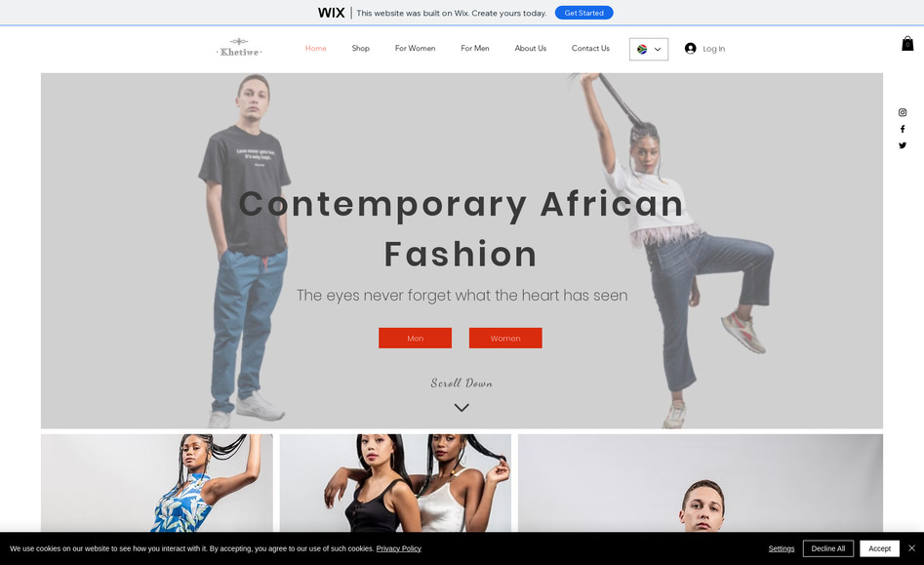924x565 pixels.
Task: Click the Khetiwe logo
Action: 239,49
